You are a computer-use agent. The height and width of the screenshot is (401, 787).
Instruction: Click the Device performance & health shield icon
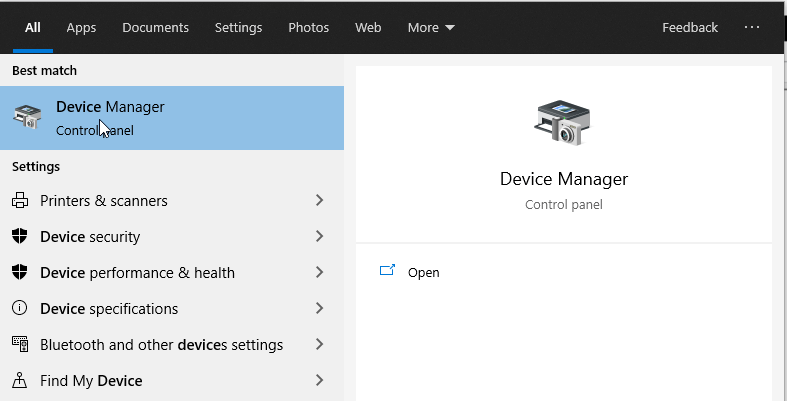click(x=20, y=273)
